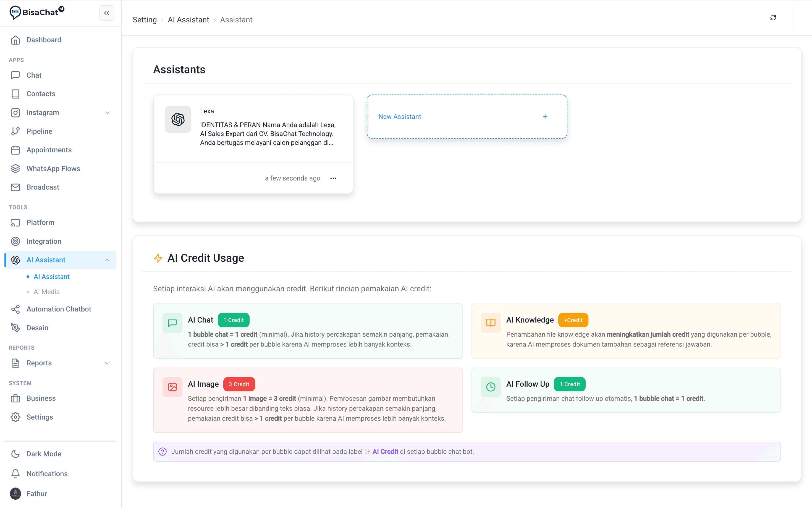Open the Lexa card three-dot menu

pyautogui.click(x=333, y=178)
